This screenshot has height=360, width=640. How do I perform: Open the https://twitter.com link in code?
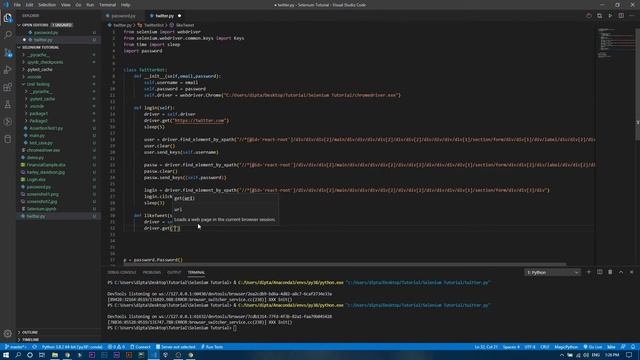click(200, 120)
